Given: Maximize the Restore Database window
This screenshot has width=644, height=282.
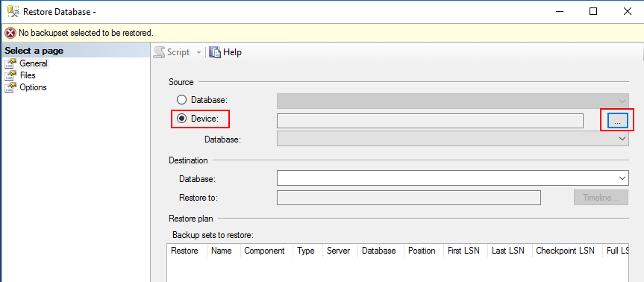Looking at the screenshot, I should click(593, 11).
